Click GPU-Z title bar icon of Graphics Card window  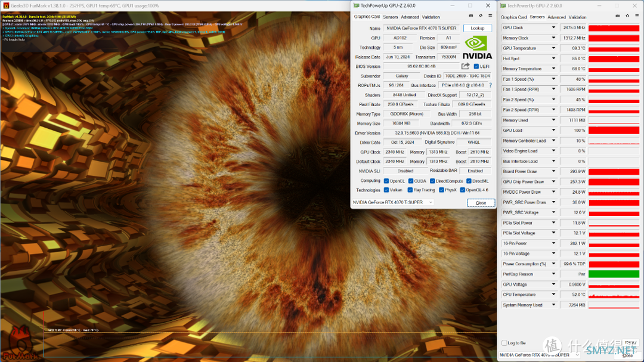356,5
